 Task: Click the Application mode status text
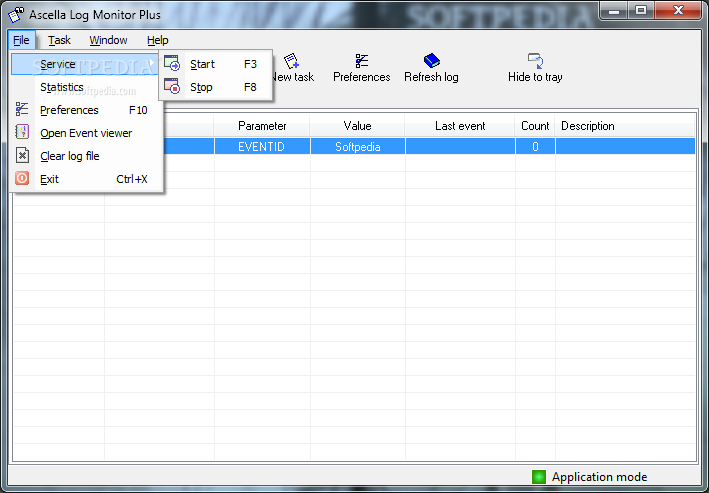click(x=600, y=477)
